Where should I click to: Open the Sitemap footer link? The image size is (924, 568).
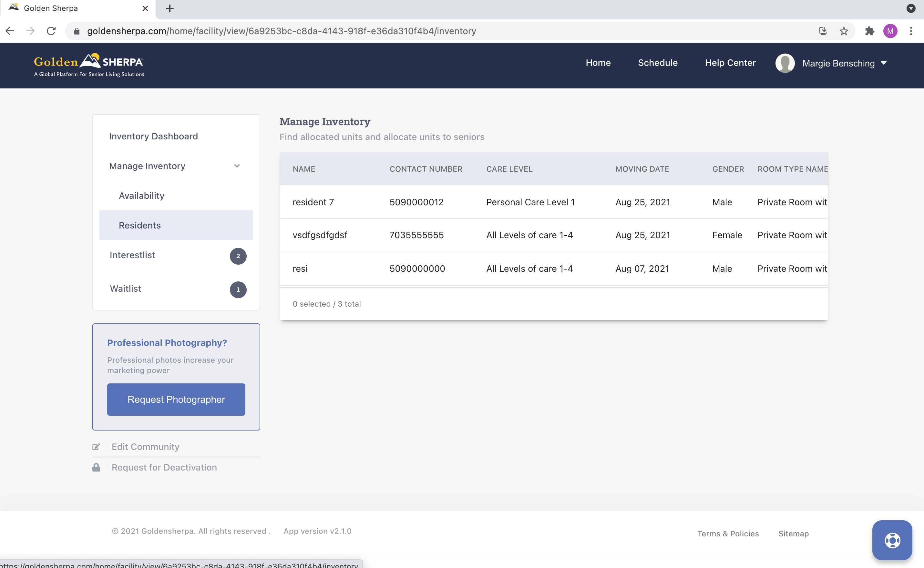[794, 534]
